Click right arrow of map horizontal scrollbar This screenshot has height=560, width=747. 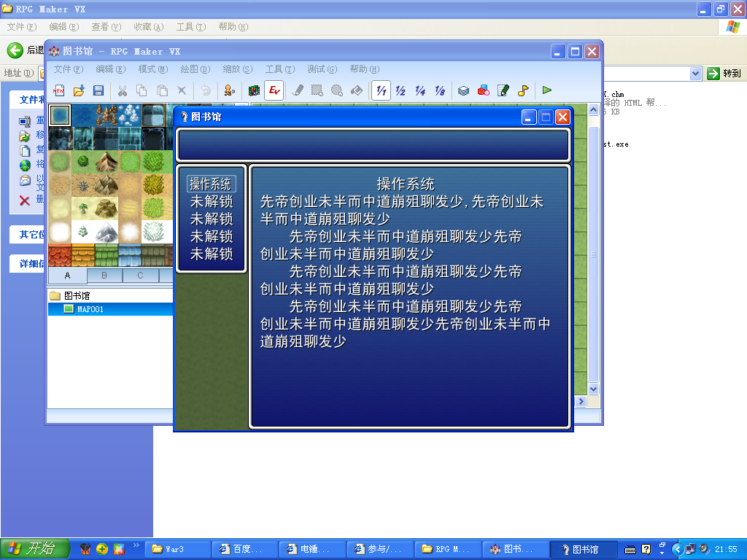580,402
